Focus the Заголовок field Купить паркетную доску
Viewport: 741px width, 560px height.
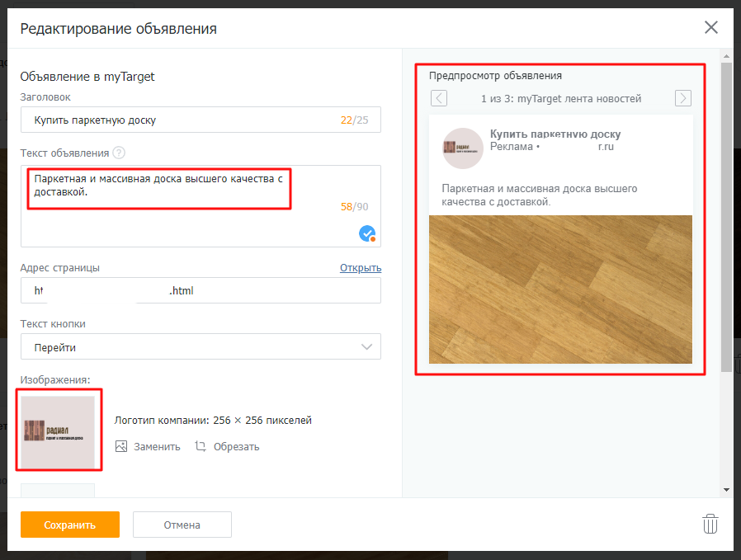click(201, 120)
